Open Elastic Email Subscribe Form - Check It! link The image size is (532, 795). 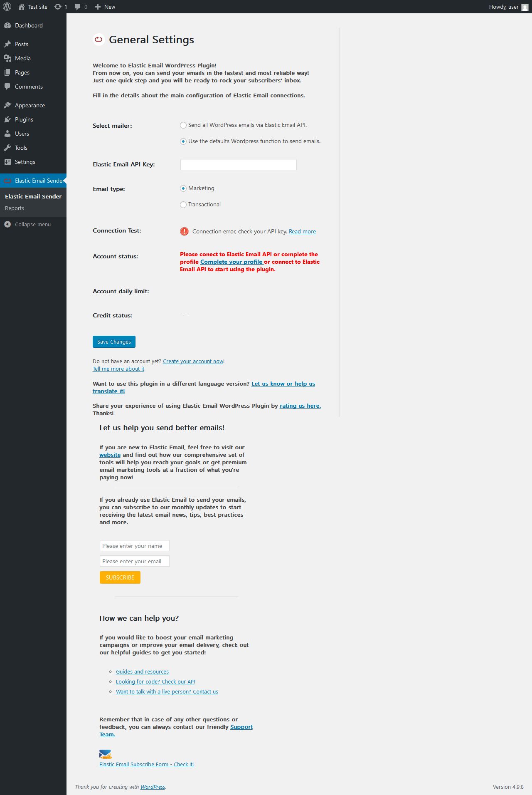click(147, 765)
